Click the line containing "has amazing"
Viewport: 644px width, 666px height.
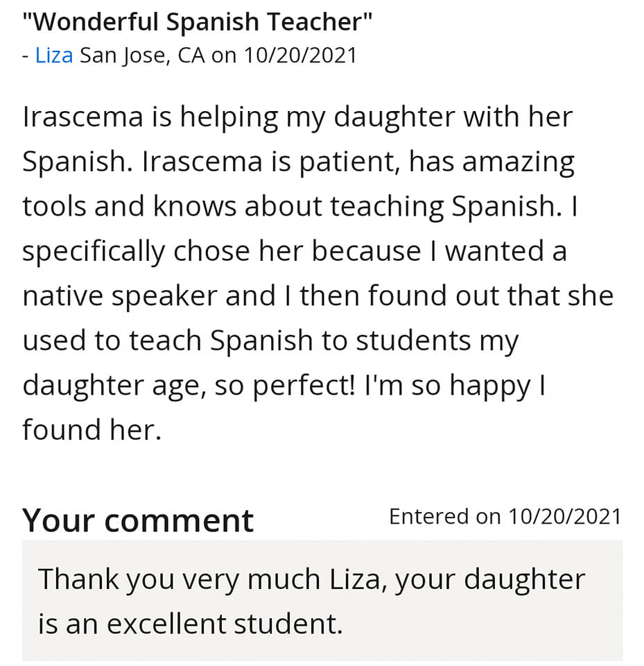coord(299,163)
